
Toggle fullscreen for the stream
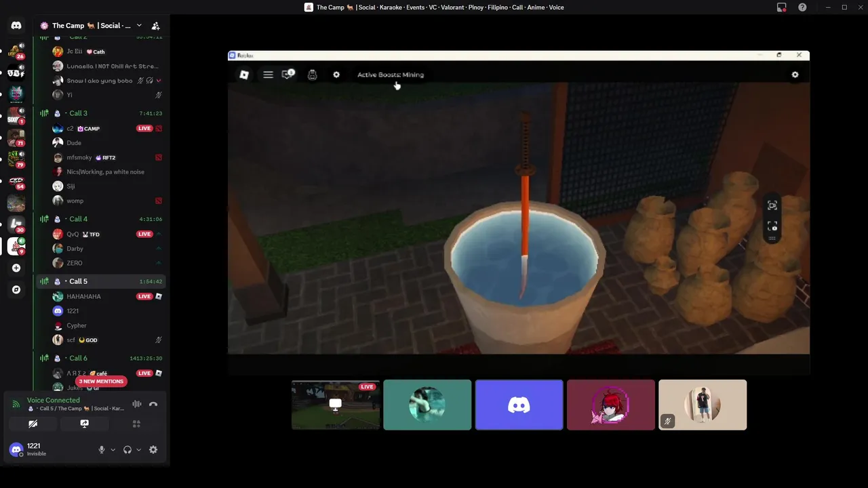click(x=772, y=226)
